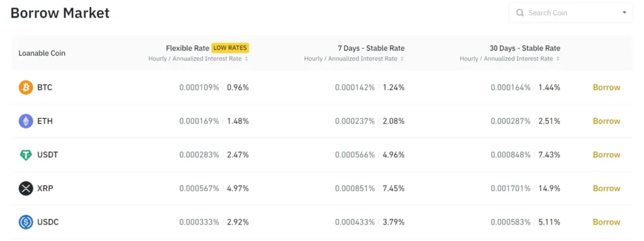Click the BTC Bitcoin coin icon
Image resolution: width=644 pixels, height=241 pixels.
click(x=25, y=87)
